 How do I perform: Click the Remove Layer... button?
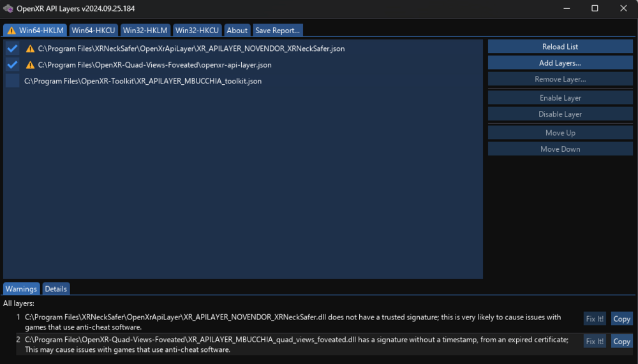coord(560,79)
